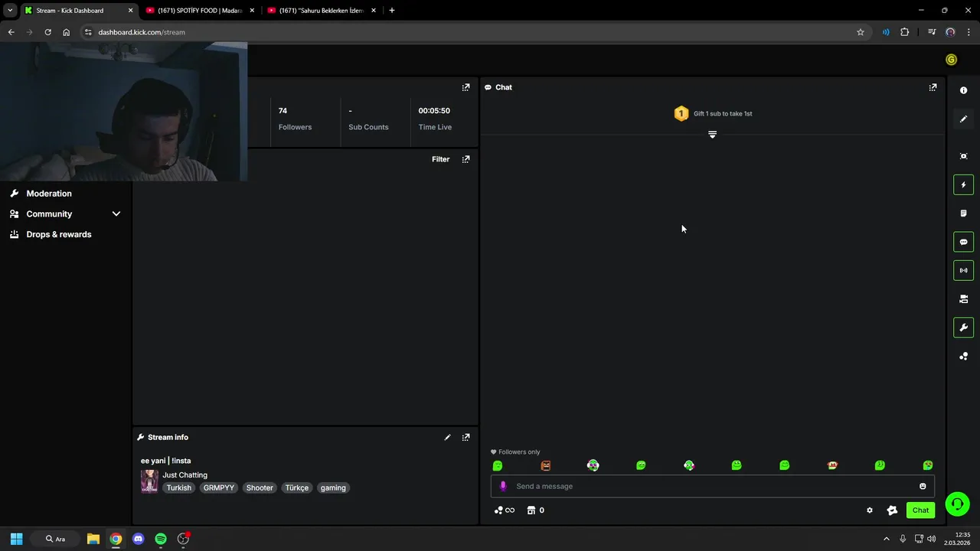Open the emoji picker in message box
This screenshot has width=980, height=551.
pyautogui.click(x=923, y=486)
